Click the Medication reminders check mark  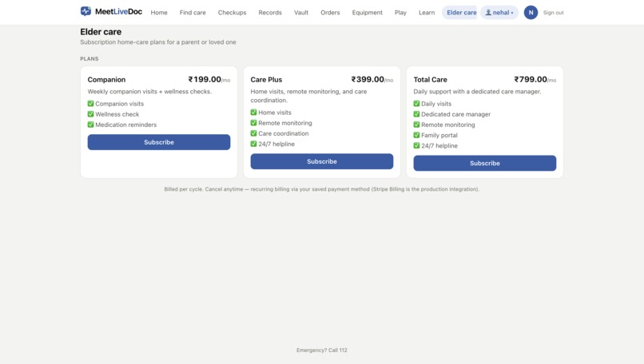pos(91,125)
